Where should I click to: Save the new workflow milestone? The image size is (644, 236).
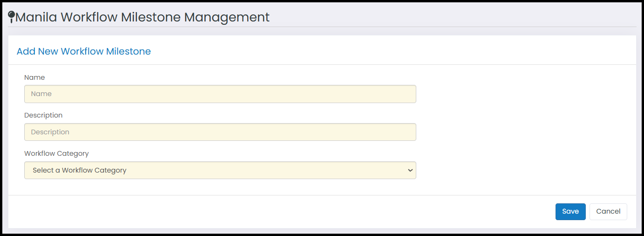(x=570, y=211)
